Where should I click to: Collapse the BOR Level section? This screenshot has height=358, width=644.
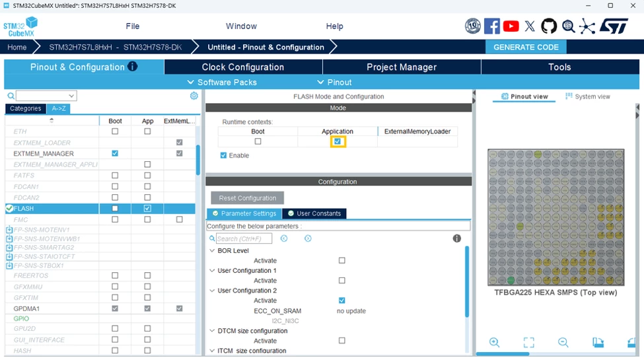point(212,250)
